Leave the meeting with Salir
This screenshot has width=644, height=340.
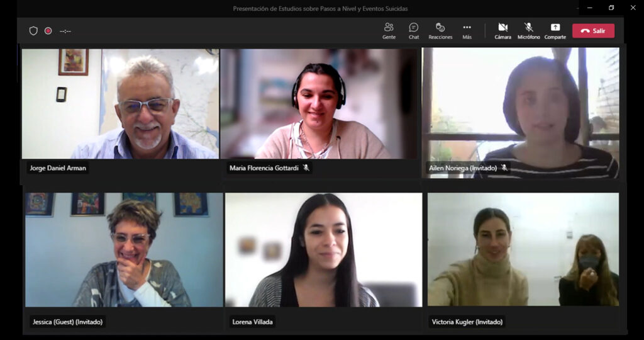(x=594, y=31)
